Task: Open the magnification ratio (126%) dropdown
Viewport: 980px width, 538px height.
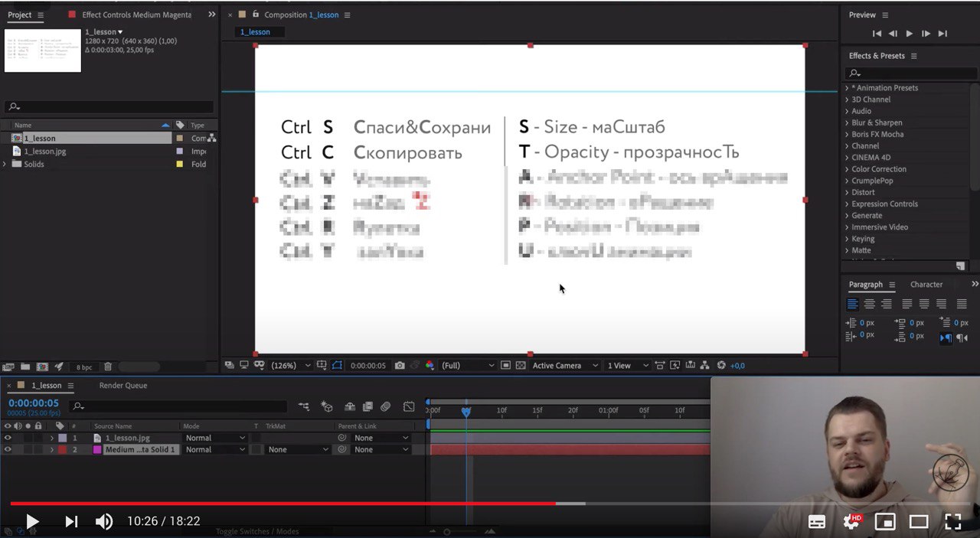Action: click(x=291, y=366)
